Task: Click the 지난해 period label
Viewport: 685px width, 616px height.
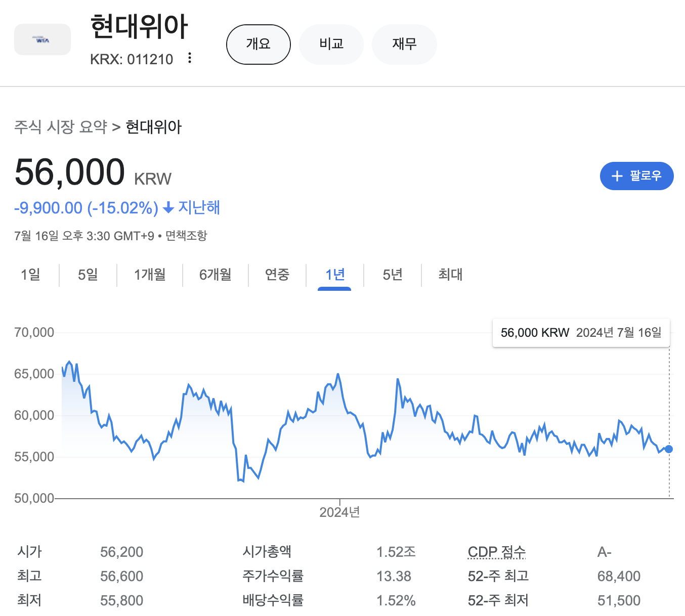Action: click(x=199, y=208)
